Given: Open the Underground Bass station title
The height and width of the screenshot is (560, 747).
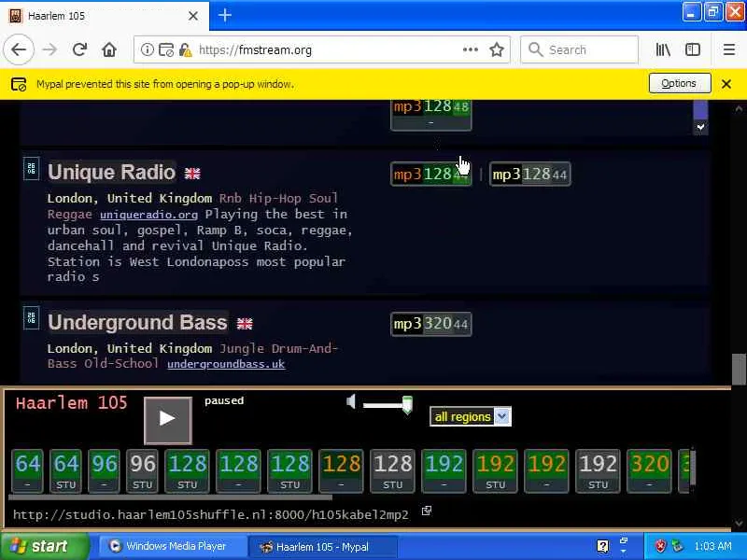Looking at the screenshot, I should 137,322.
